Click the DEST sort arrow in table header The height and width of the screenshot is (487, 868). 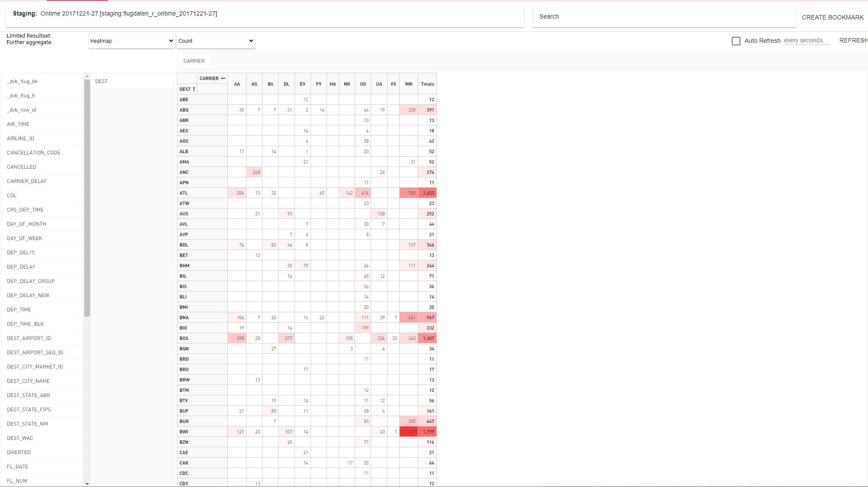(194, 89)
